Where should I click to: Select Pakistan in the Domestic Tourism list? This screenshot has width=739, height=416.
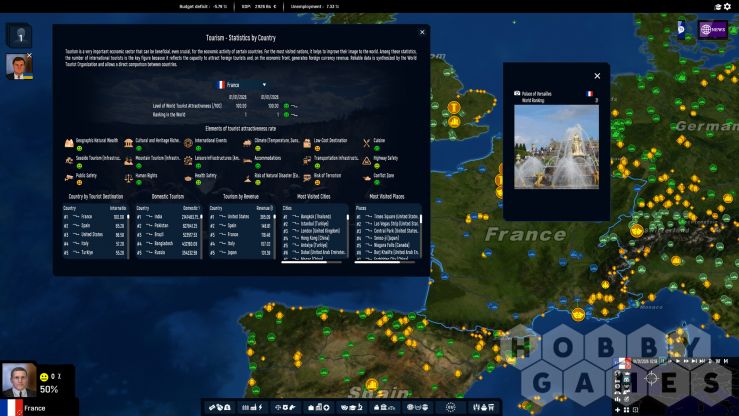(x=167, y=226)
